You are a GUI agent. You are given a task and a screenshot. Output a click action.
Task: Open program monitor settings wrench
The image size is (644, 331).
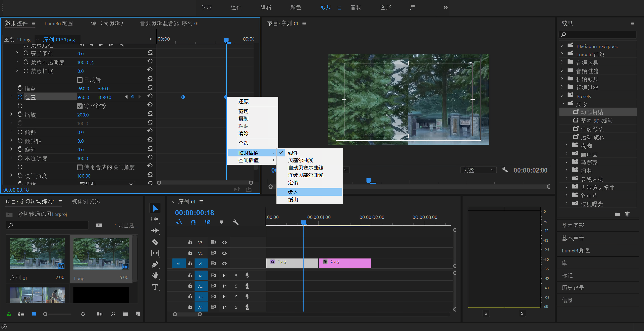pyautogui.click(x=505, y=170)
